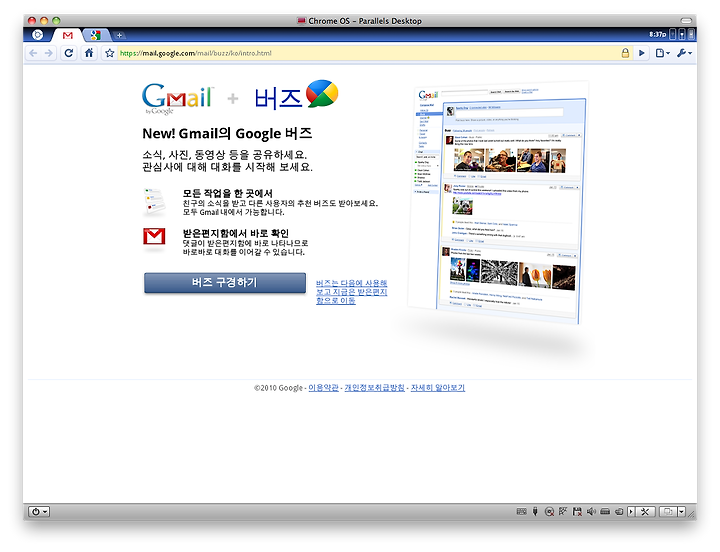The width and height of the screenshot is (720, 552).
Task: Bookmark this page with the star
Action: (x=109, y=53)
